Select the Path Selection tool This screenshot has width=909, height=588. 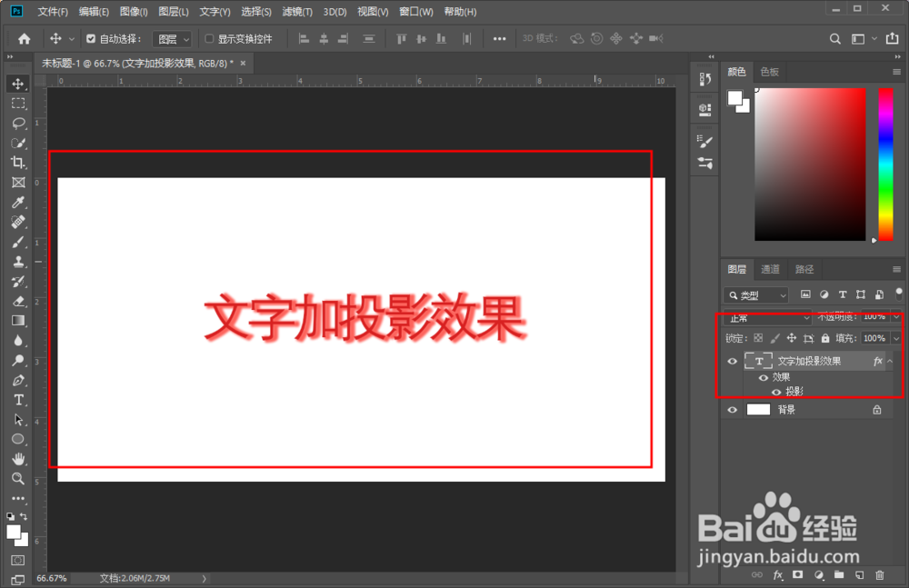(x=18, y=420)
